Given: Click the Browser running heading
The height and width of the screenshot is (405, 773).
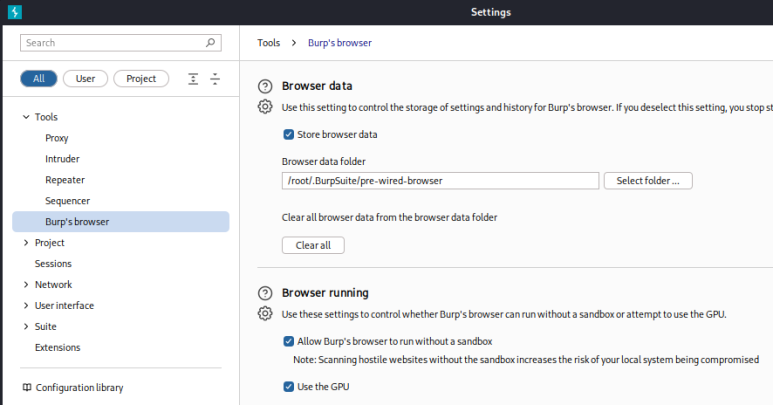Looking at the screenshot, I should tap(325, 293).
